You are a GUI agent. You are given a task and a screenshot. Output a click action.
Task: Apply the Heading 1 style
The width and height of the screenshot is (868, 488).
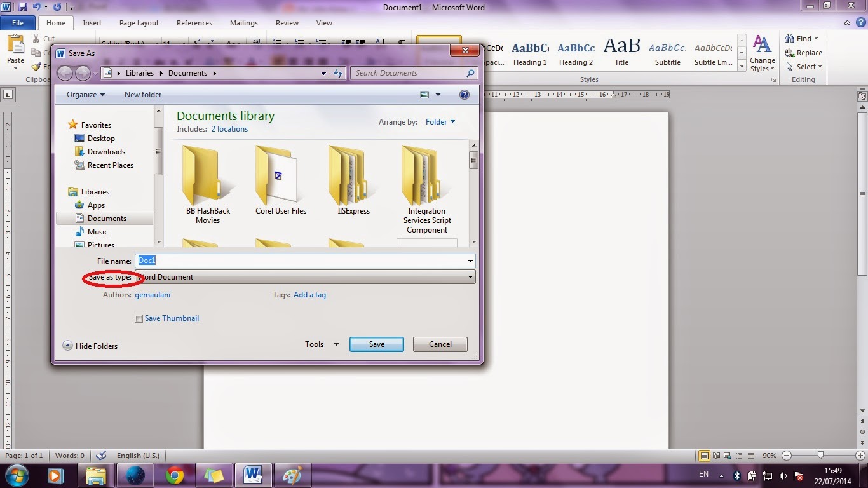coord(530,53)
